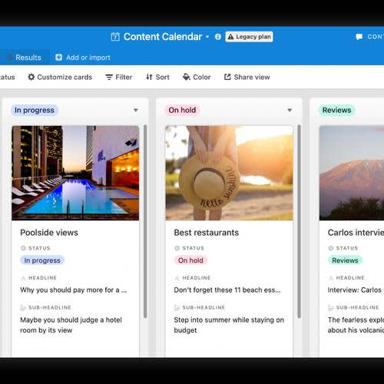
Task: Open the info icon next to Content Calendar
Action: (218, 37)
